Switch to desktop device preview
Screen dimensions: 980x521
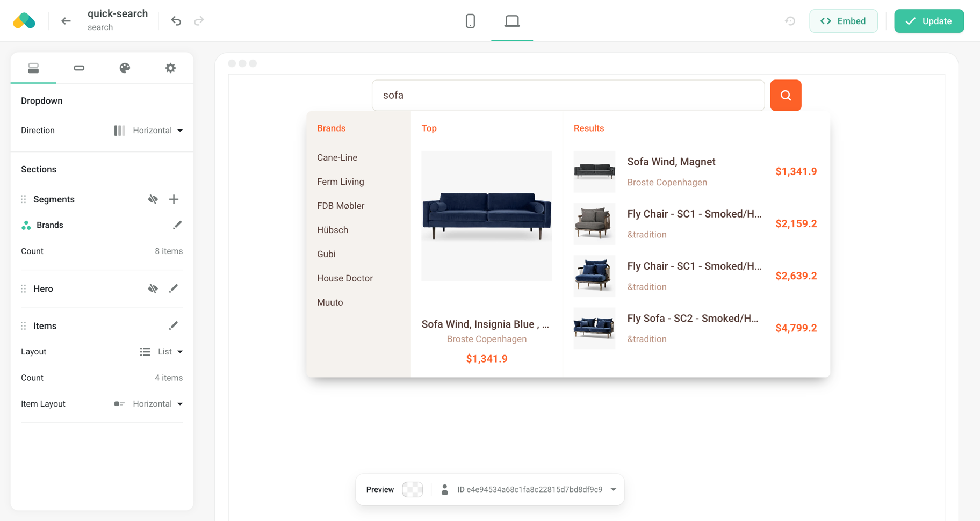[x=512, y=21]
